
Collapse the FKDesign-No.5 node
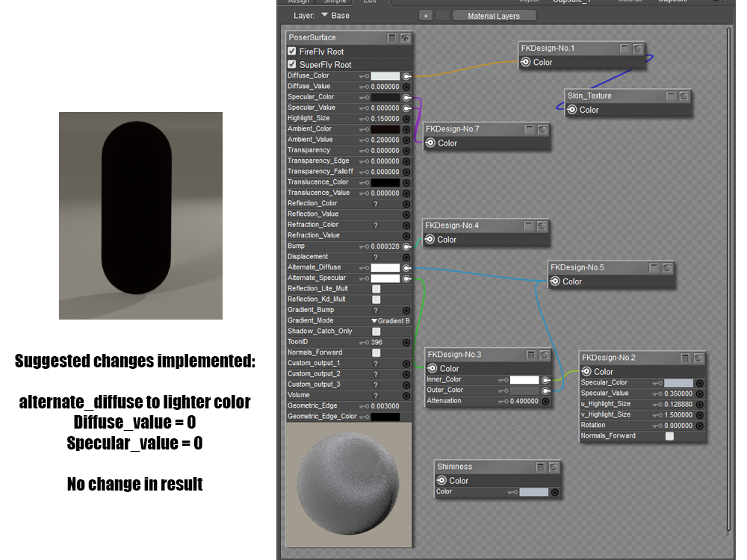[x=654, y=267]
